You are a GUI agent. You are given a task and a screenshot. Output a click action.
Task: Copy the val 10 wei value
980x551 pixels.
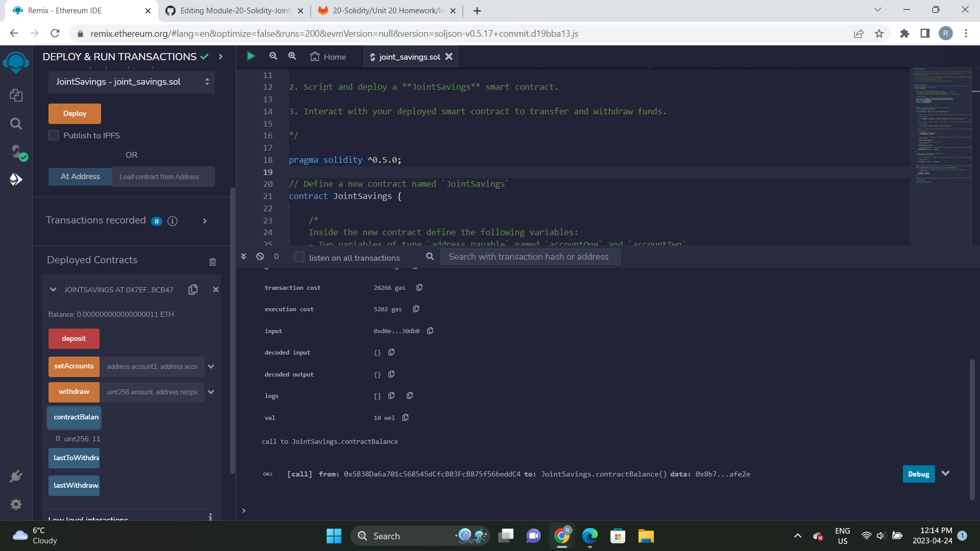[x=406, y=417]
